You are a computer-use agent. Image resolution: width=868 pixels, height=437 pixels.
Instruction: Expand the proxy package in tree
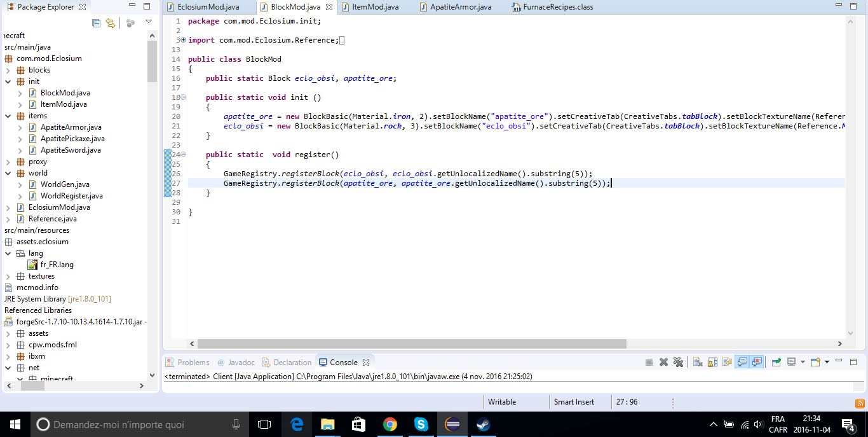click(8, 162)
